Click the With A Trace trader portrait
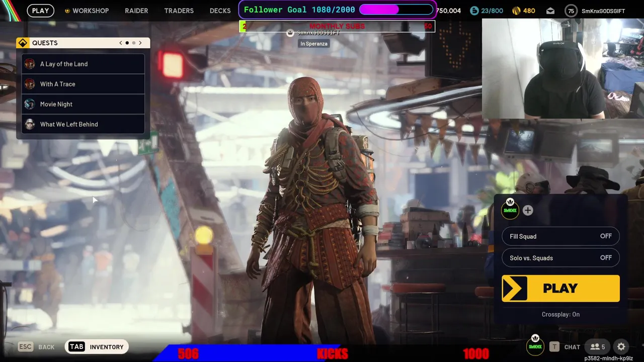Image resolution: width=644 pixels, height=362 pixels. pyautogui.click(x=30, y=84)
